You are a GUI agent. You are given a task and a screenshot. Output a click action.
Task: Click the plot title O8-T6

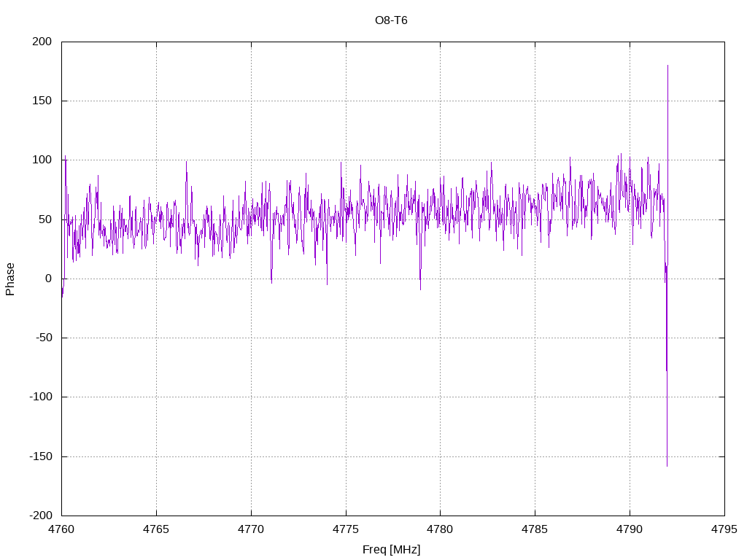(x=391, y=20)
